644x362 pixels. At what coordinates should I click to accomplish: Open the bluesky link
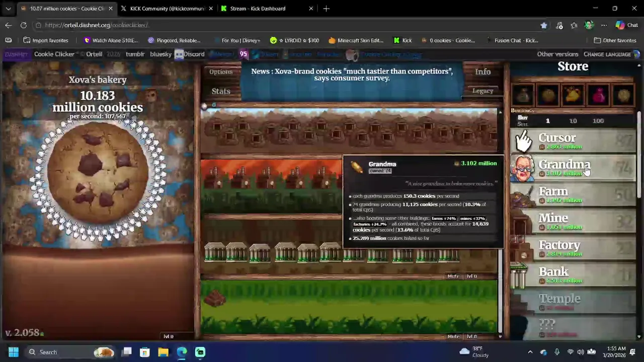[160, 54]
